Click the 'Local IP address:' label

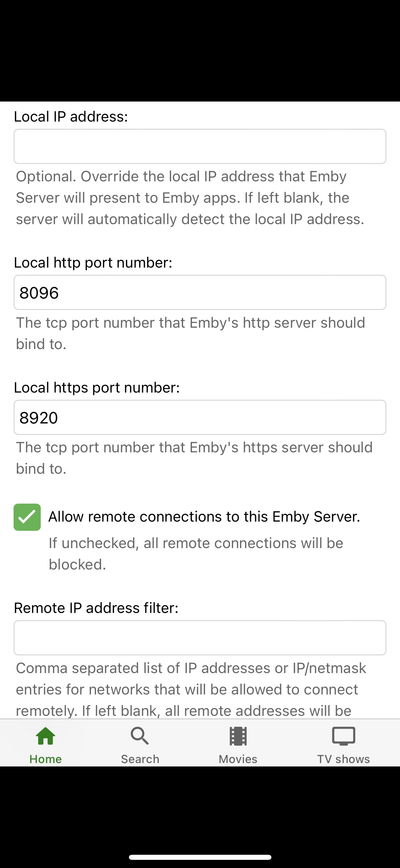[71, 116]
